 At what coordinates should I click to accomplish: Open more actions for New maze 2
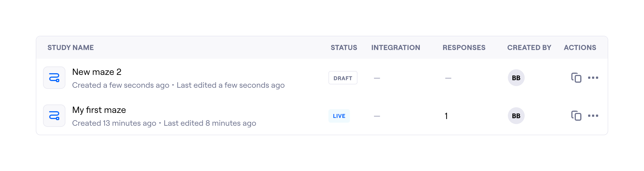tap(593, 78)
